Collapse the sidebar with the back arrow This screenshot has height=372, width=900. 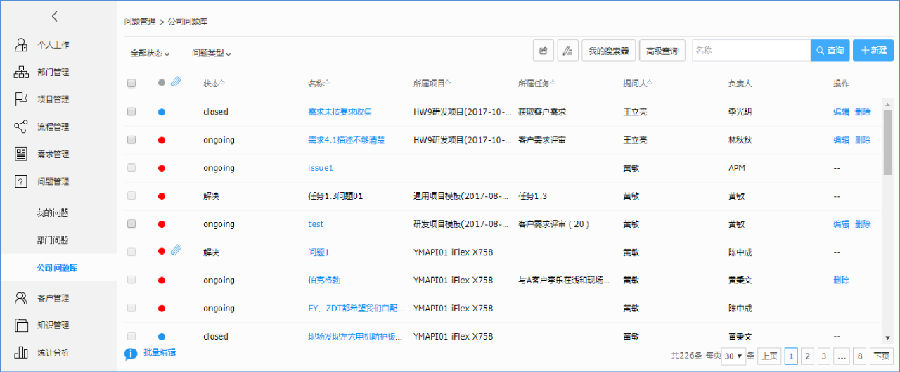(x=55, y=17)
